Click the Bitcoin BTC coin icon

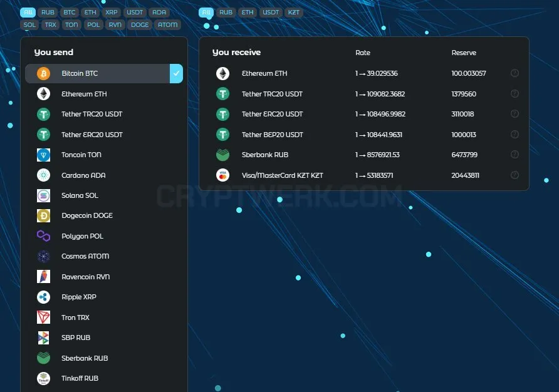tap(43, 73)
